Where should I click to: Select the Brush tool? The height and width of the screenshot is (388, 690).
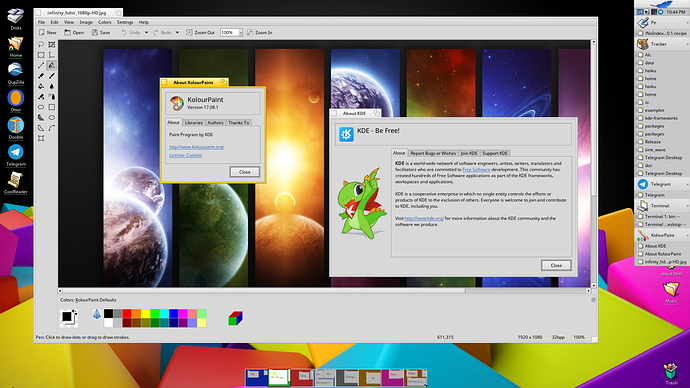51,76
